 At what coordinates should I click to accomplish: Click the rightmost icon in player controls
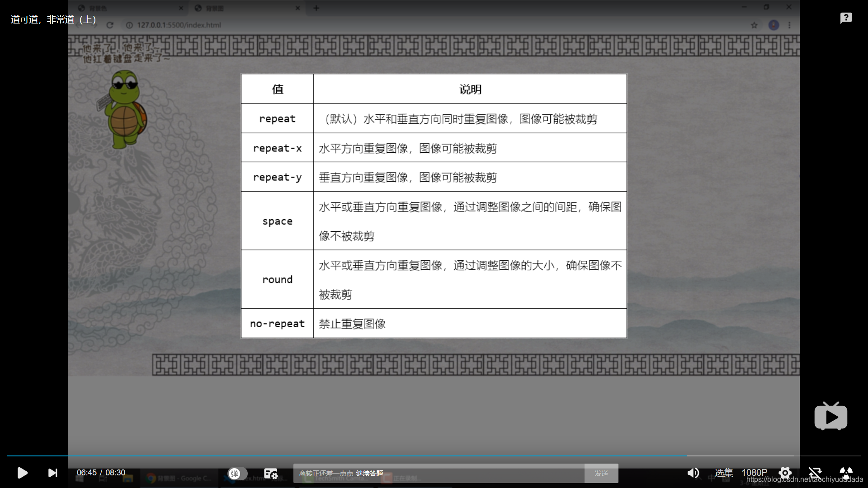click(846, 473)
